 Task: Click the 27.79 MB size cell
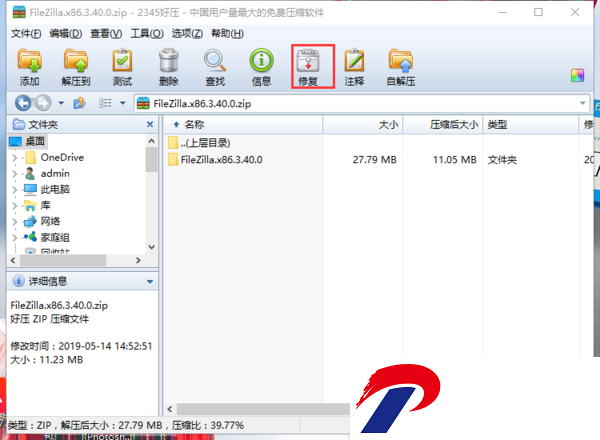point(375,160)
